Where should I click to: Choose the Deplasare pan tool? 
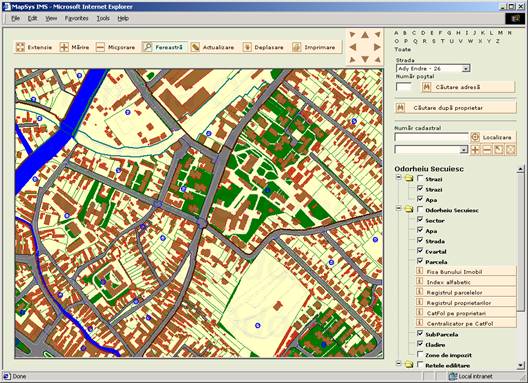coord(264,47)
